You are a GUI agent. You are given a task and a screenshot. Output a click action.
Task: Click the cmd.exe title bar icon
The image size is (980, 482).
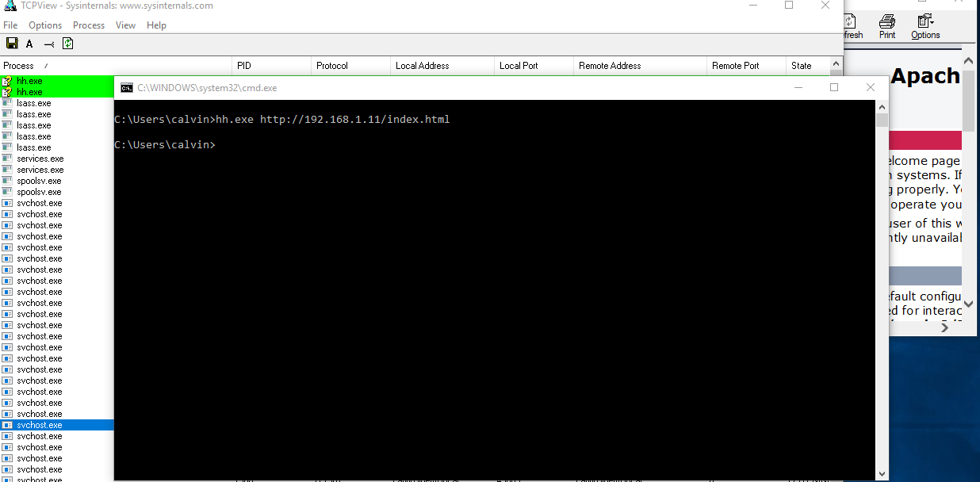click(126, 88)
